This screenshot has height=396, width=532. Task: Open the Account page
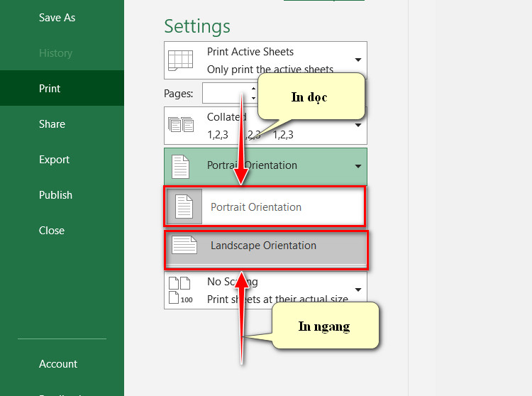pos(58,364)
